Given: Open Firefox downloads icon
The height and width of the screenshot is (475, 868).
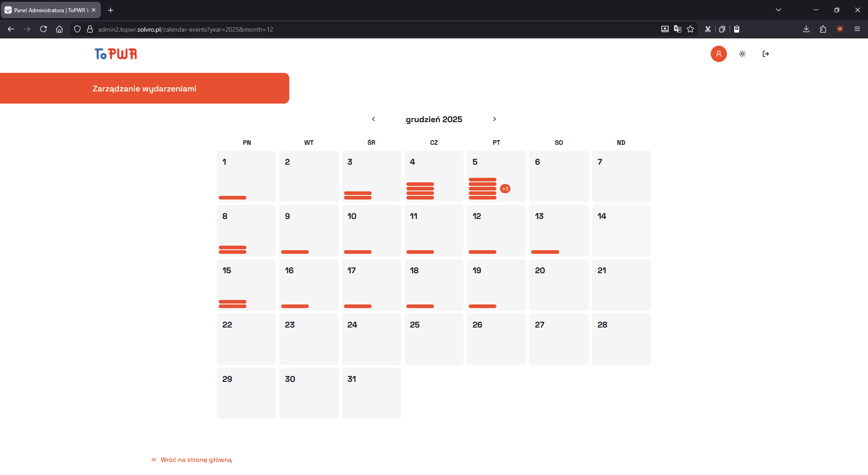Looking at the screenshot, I should point(806,29).
